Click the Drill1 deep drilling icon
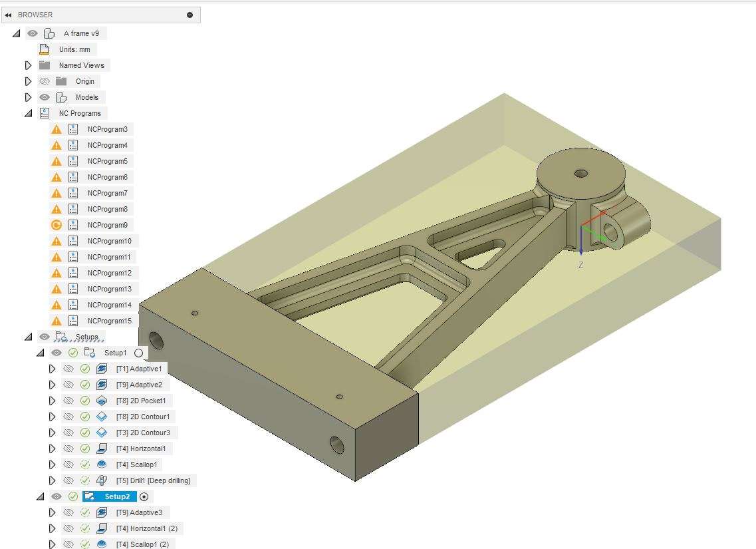The image size is (756, 549). pyautogui.click(x=101, y=480)
